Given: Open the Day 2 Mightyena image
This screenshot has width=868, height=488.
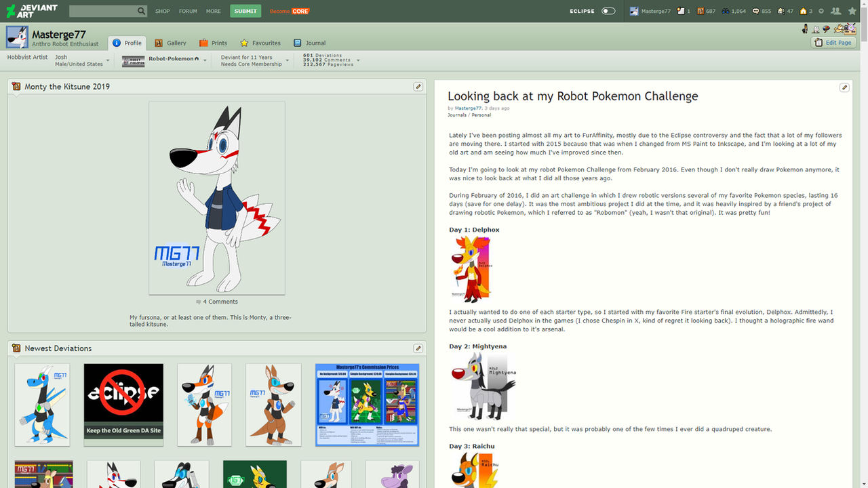Looking at the screenshot, I should 484,386.
